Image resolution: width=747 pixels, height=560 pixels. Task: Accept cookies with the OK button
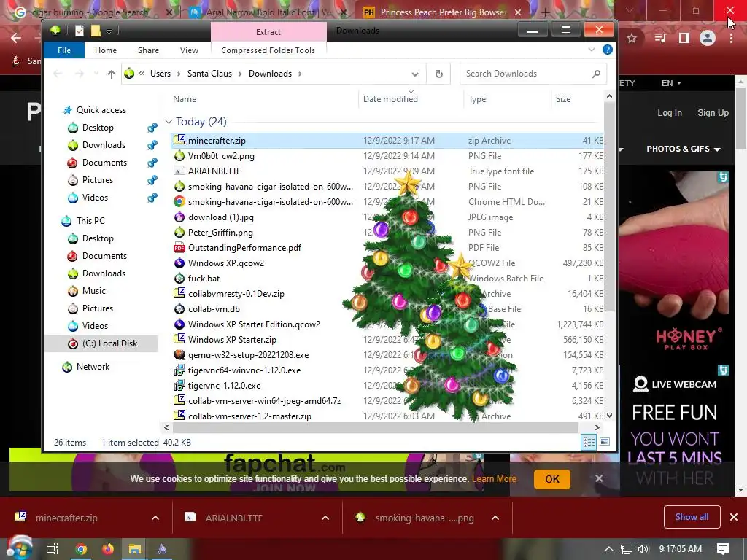click(x=552, y=479)
